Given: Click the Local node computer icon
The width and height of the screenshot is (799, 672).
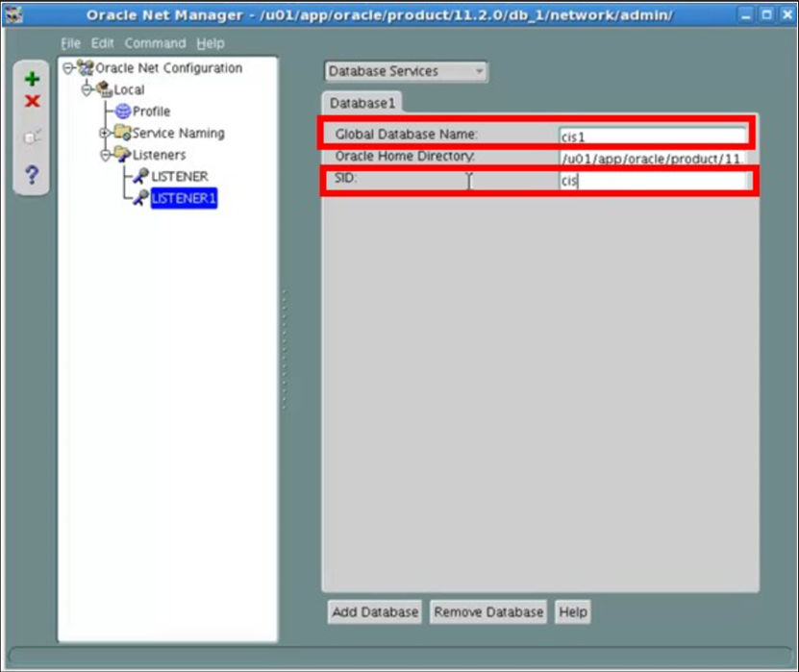Looking at the screenshot, I should point(105,89).
